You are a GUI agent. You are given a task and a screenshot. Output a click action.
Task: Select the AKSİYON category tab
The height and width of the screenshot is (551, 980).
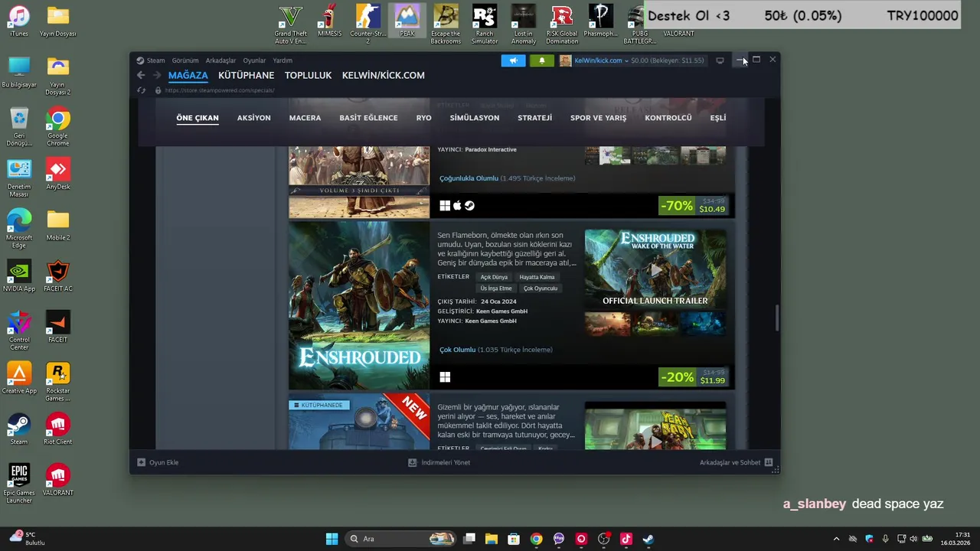point(253,118)
